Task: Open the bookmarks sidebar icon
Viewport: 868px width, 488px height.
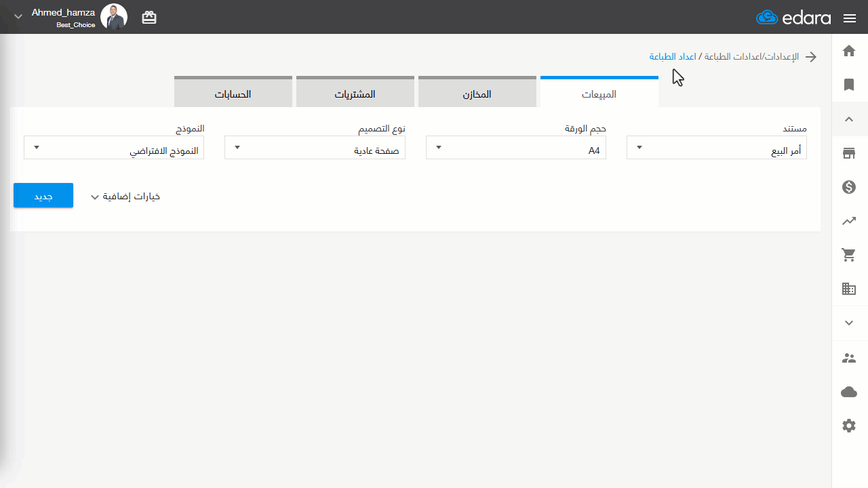Action: 849,85
